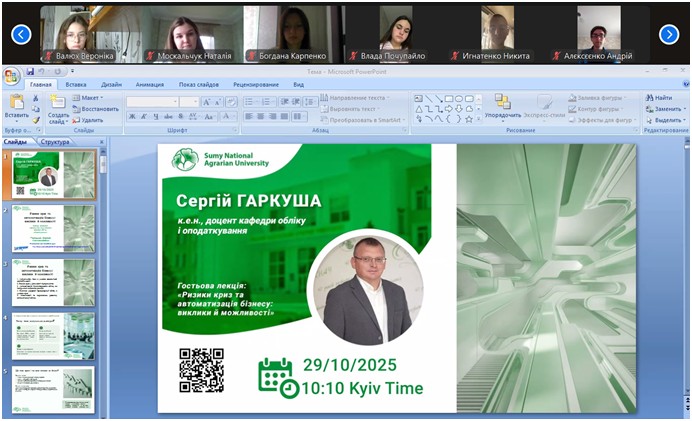Image resolution: width=692 pixels, height=421 pixels.
Task: Open the Вставка ribbon tab
Action: [x=75, y=85]
